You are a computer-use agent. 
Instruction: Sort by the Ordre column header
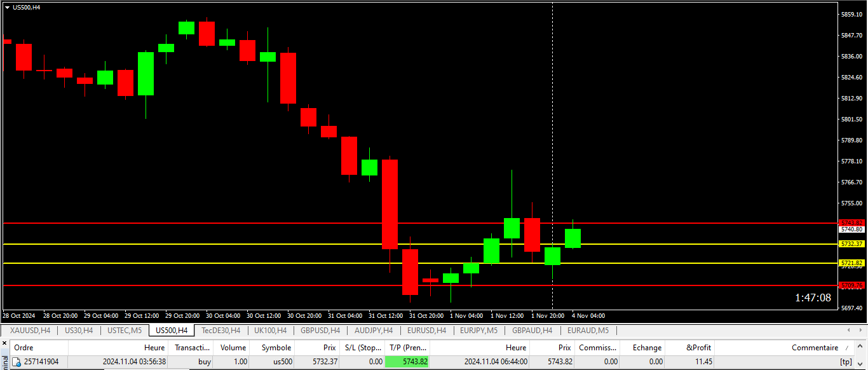[x=39, y=348]
